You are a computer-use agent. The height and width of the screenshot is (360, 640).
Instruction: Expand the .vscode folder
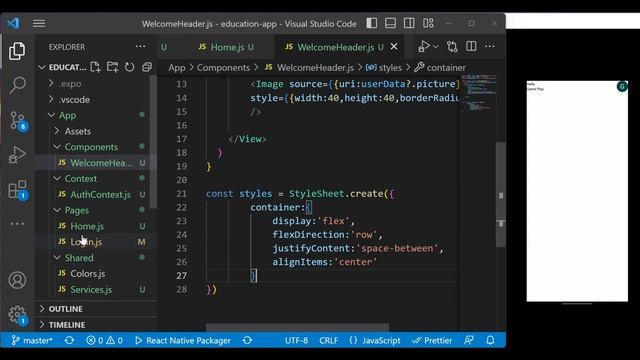coord(69,100)
